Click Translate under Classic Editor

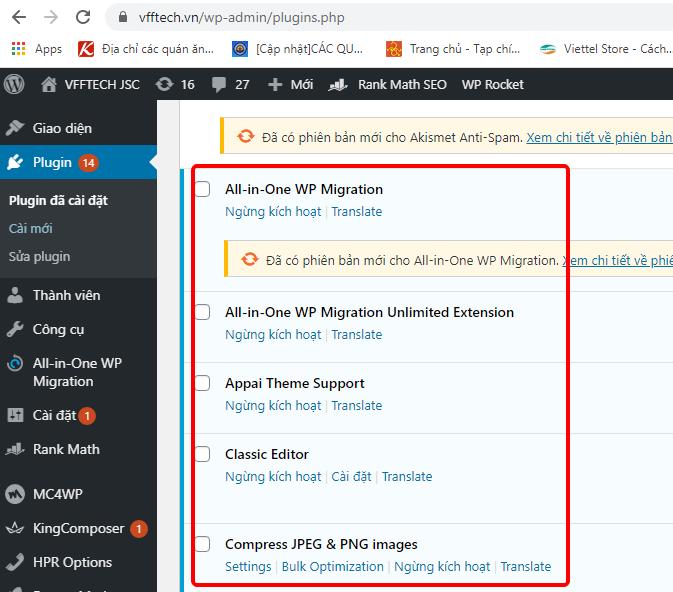[x=407, y=477]
